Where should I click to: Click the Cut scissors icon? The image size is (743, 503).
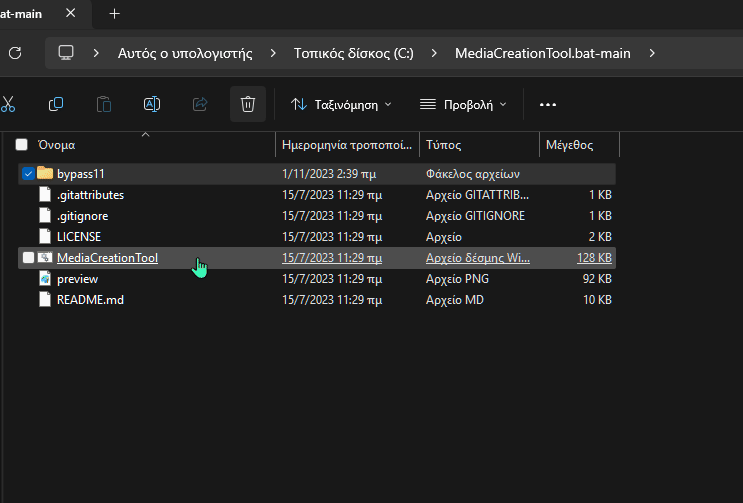click(8, 104)
